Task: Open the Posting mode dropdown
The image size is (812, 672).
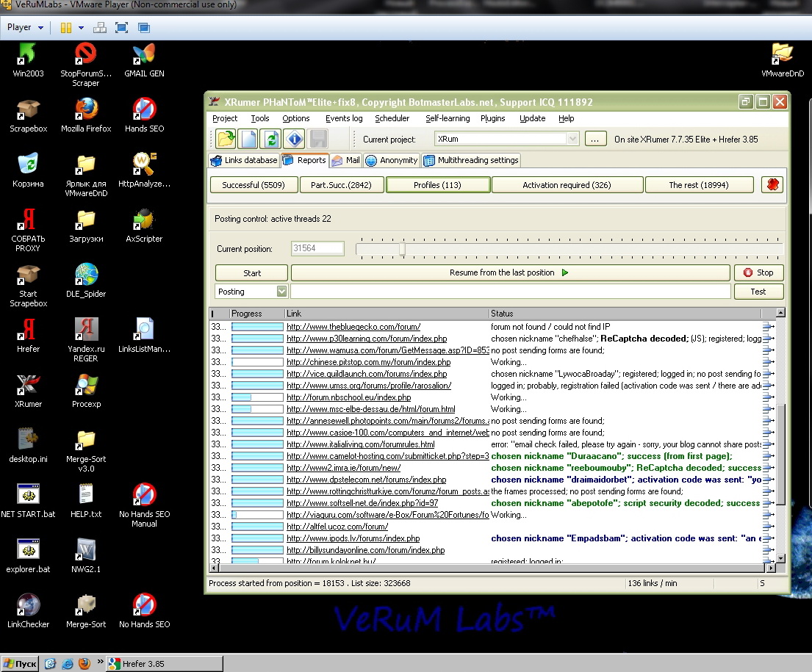Action: 281,292
